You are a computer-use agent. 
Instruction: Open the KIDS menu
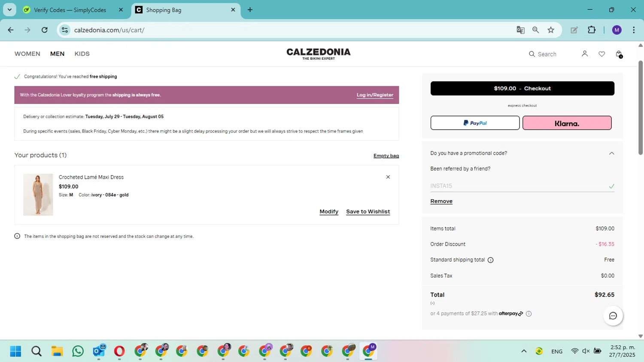(x=82, y=54)
